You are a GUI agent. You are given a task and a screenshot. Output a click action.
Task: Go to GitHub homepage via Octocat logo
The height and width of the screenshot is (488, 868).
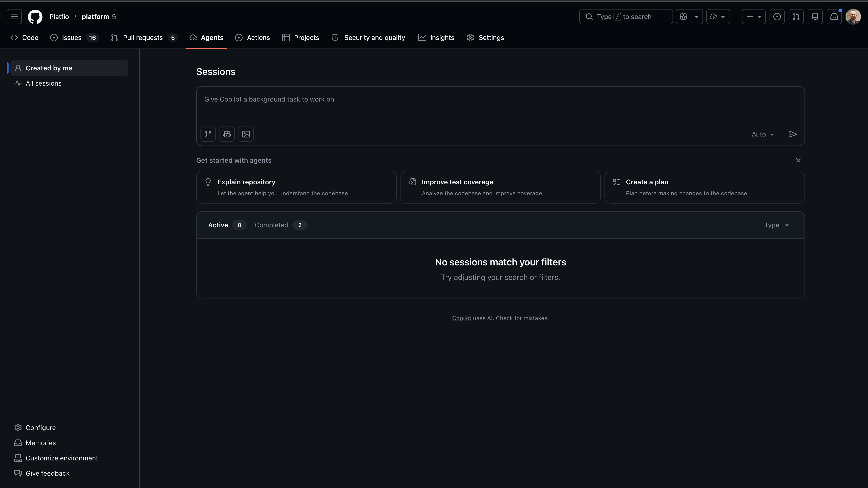(35, 16)
